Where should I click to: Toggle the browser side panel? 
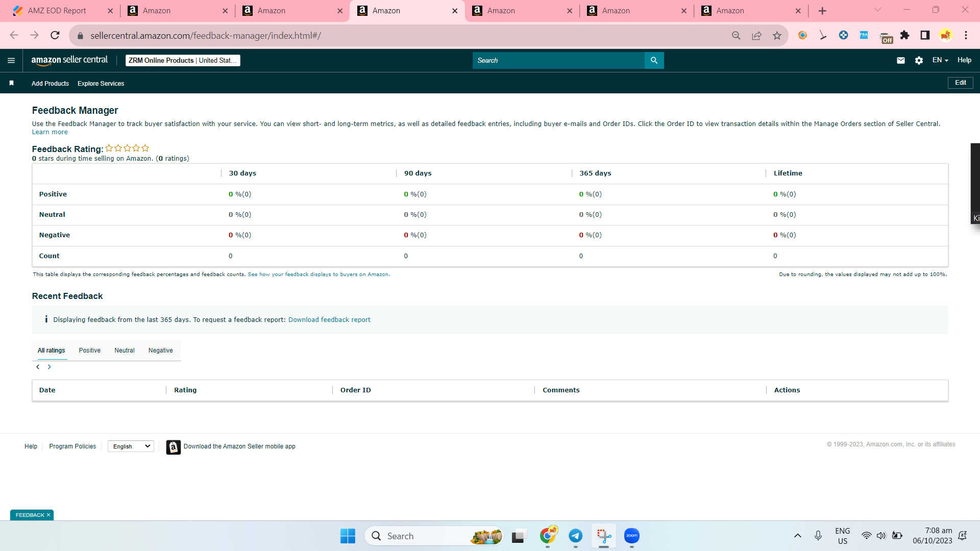[925, 35]
